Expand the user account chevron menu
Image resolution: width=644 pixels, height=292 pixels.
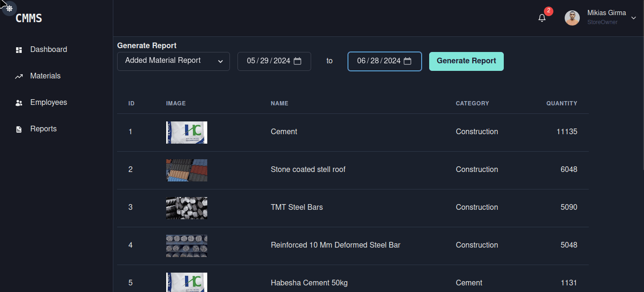[x=634, y=18]
